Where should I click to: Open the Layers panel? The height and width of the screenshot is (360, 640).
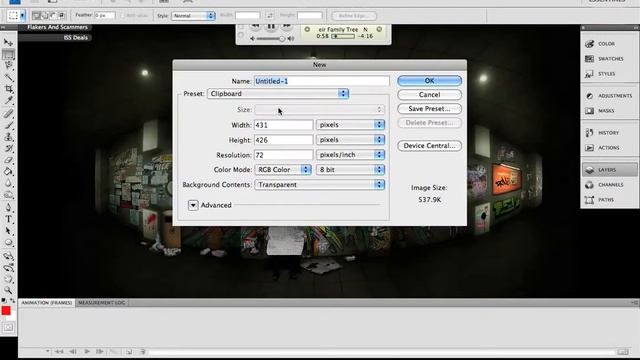[x=609, y=169]
